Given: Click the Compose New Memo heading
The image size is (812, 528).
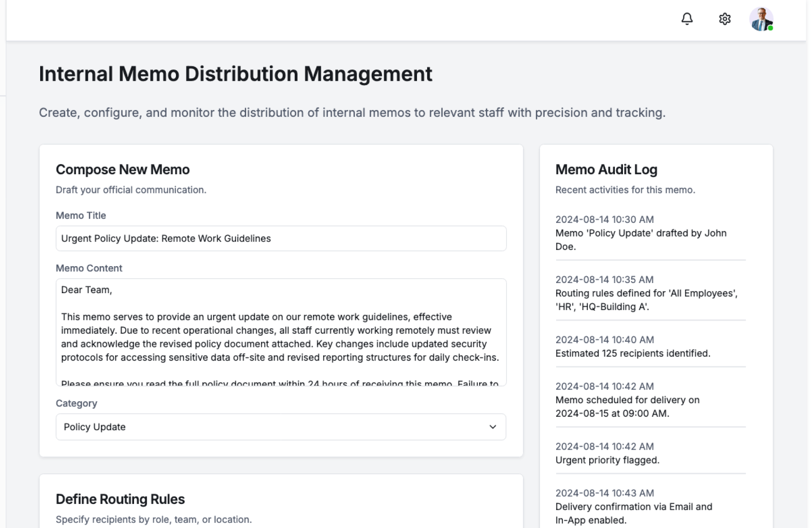Looking at the screenshot, I should pos(123,170).
